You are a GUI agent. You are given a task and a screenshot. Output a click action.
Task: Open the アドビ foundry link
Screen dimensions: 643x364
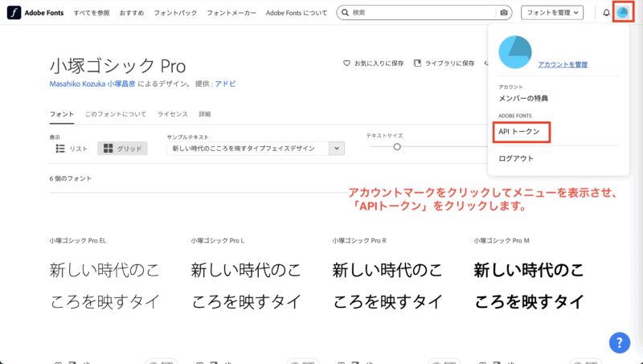(x=225, y=84)
